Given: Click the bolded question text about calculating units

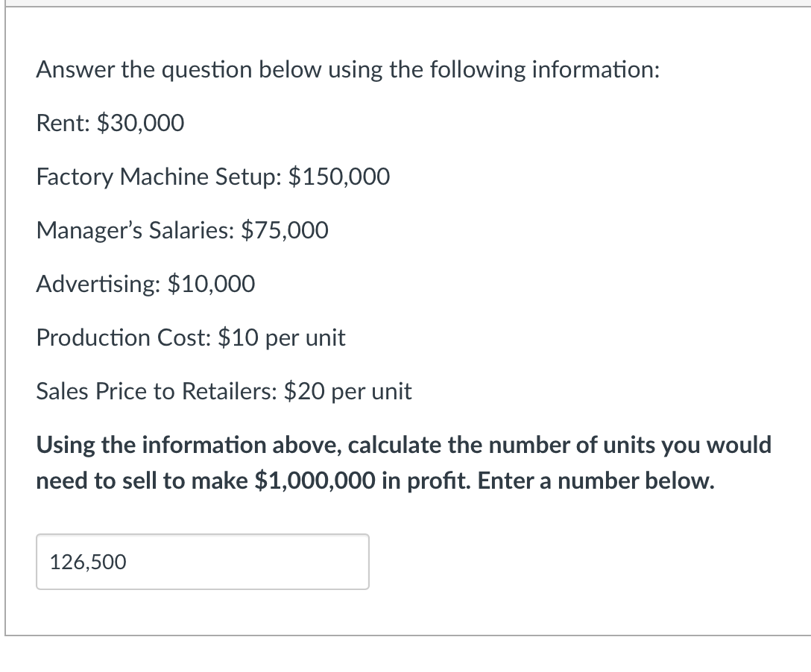Looking at the screenshot, I should point(403,462).
